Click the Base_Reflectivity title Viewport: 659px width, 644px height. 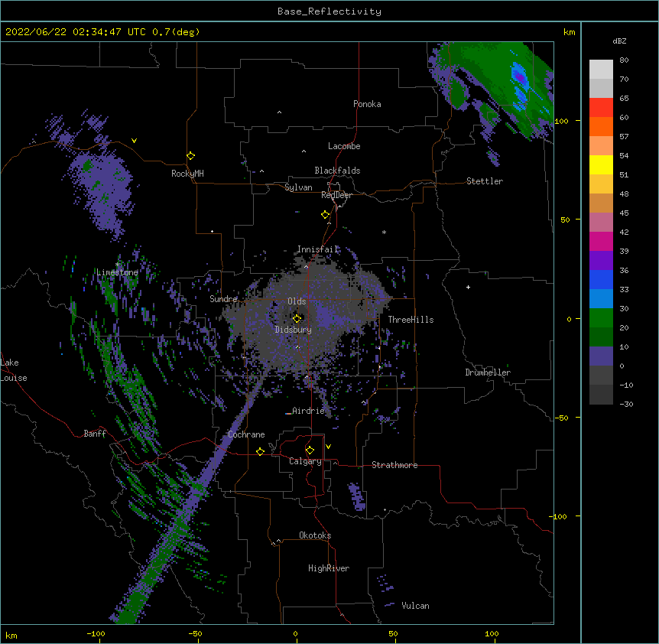coord(329,11)
